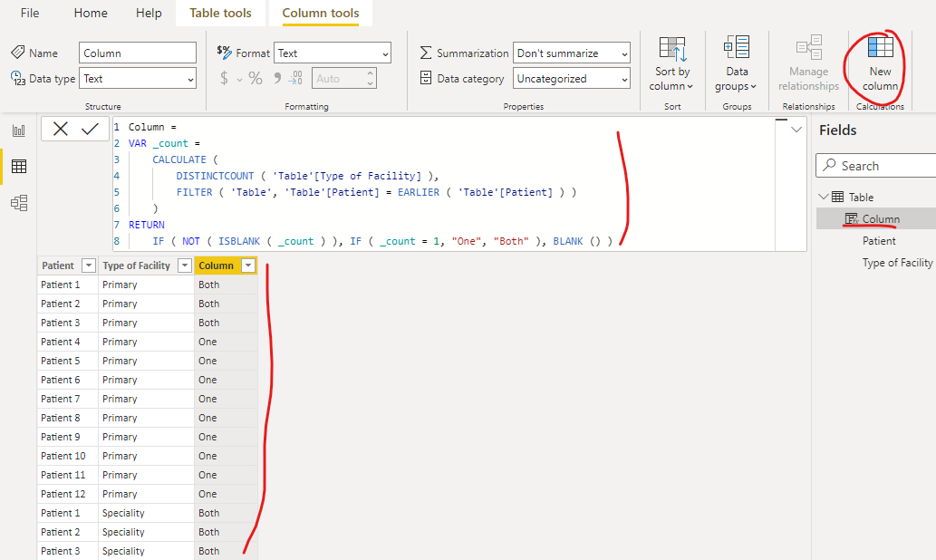
Task: Open Sort by column menu
Action: (x=671, y=63)
